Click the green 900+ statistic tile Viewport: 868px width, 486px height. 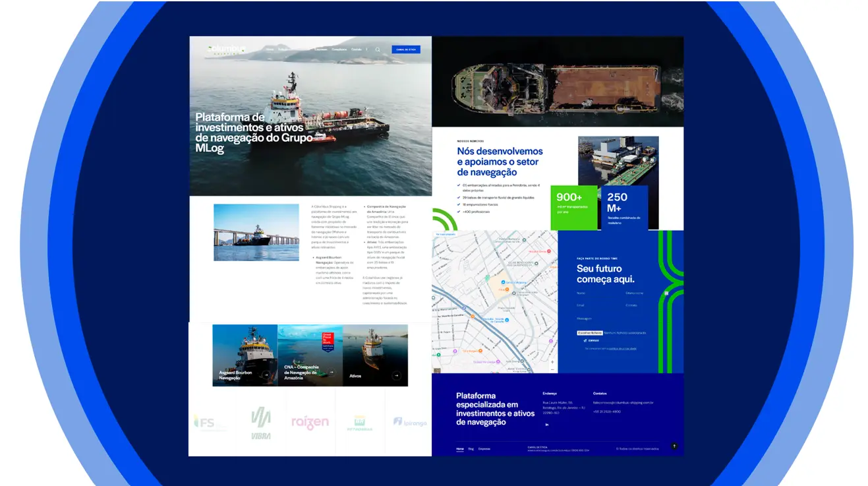[x=573, y=207]
